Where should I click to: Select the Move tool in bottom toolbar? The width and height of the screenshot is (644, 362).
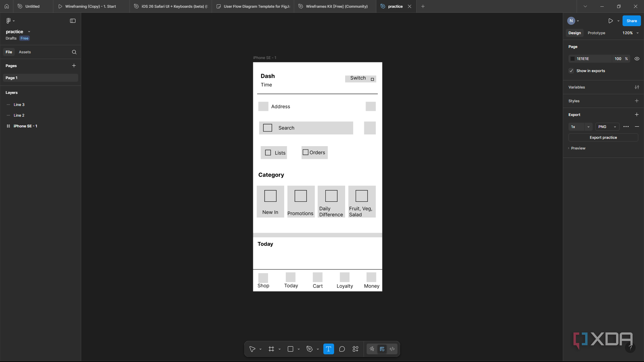point(252,349)
